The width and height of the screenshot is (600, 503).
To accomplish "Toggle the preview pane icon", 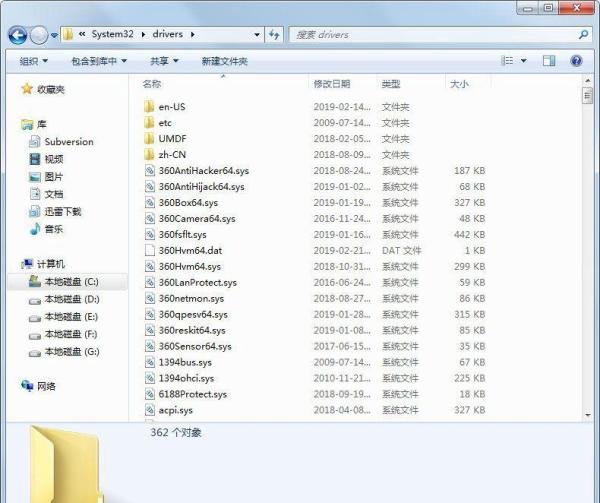I will click(549, 60).
